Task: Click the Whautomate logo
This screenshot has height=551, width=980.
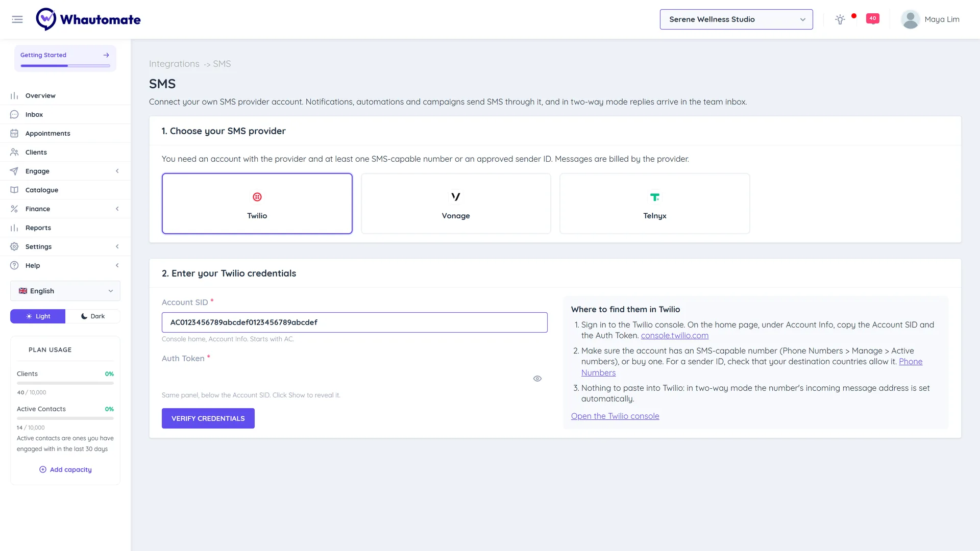Action: [88, 19]
